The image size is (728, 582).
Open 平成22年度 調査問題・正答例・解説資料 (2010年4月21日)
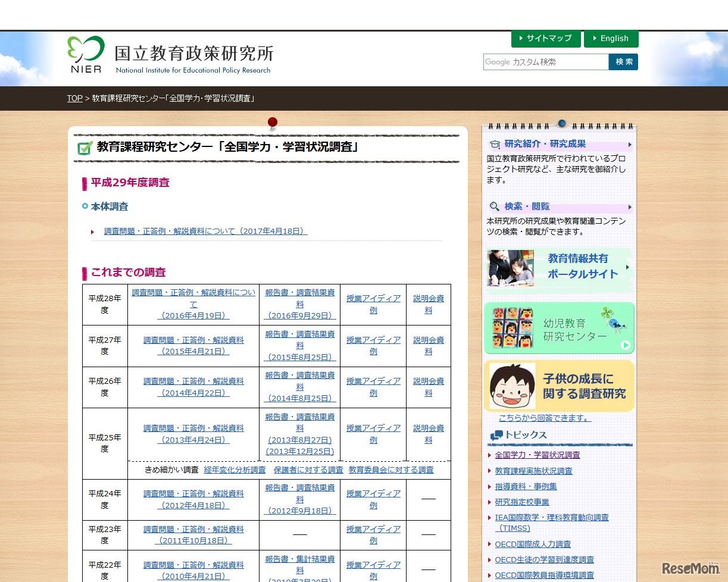point(193,571)
